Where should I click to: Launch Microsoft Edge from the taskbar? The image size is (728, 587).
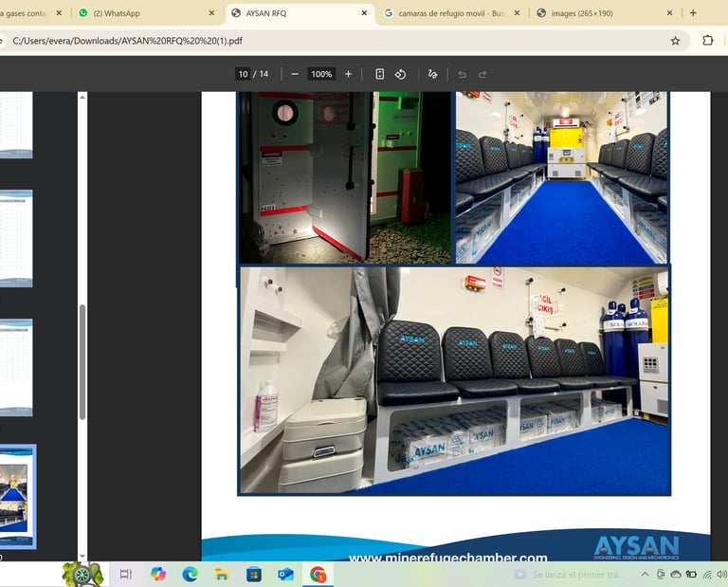[x=190, y=575]
